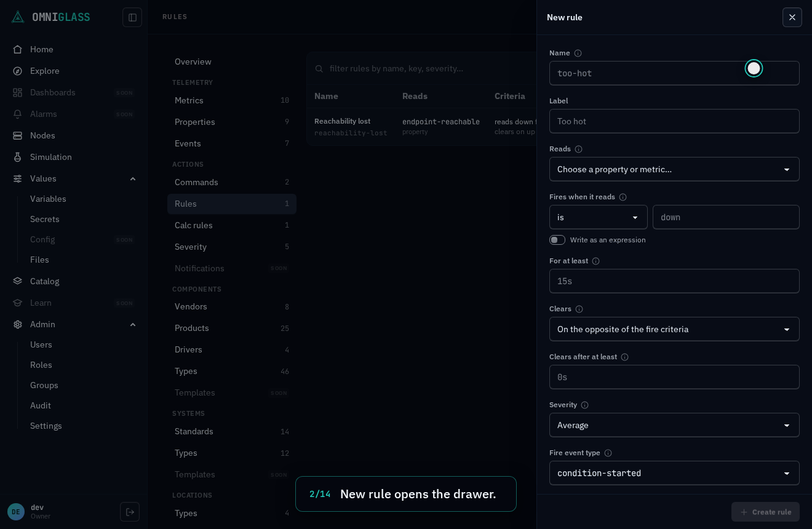Collapse the Values section chevron
Image resolution: width=812 pixels, height=529 pixels.
point(133,178)
